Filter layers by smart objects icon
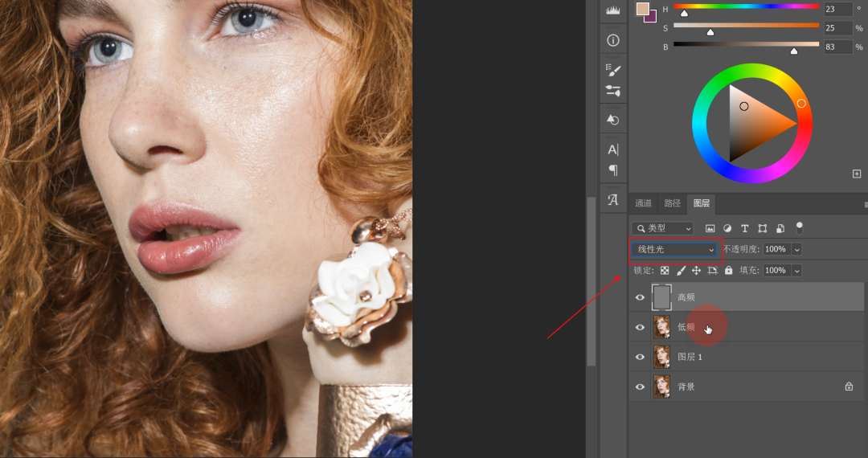This screenshot has height=458, width=868. [780, 228]
